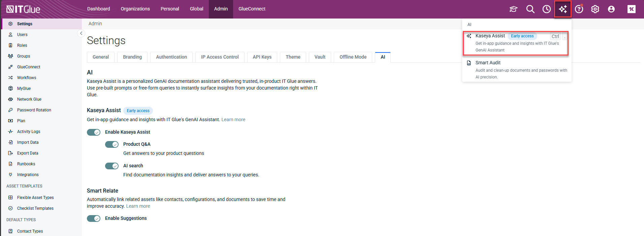Click the Kaseya K logo icon
The height and width of the screenshot is (236, 644).
pyautogui.click(x=632, y=9)
